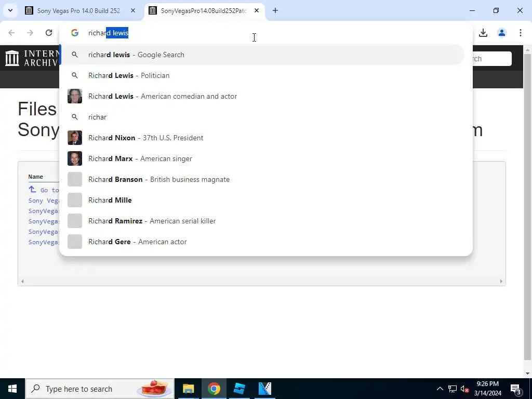Open the Windows Start menu

click(12, 389)
